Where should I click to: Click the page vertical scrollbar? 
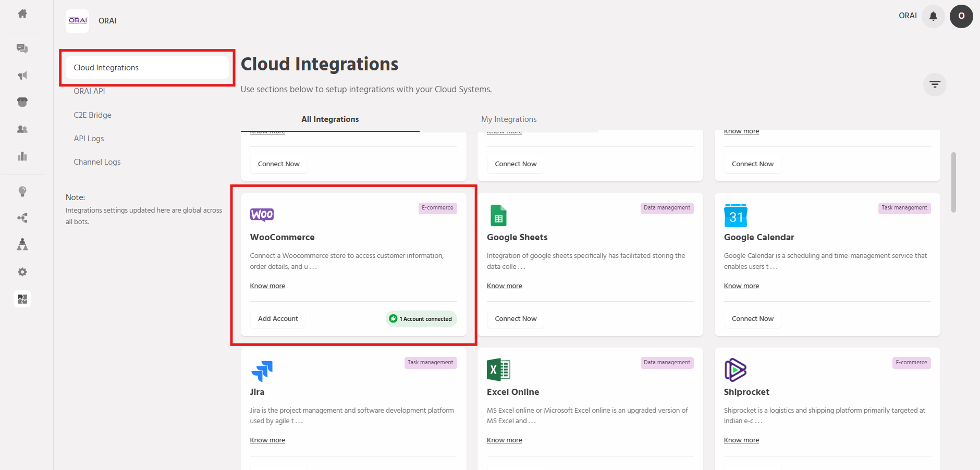point(953,182)
